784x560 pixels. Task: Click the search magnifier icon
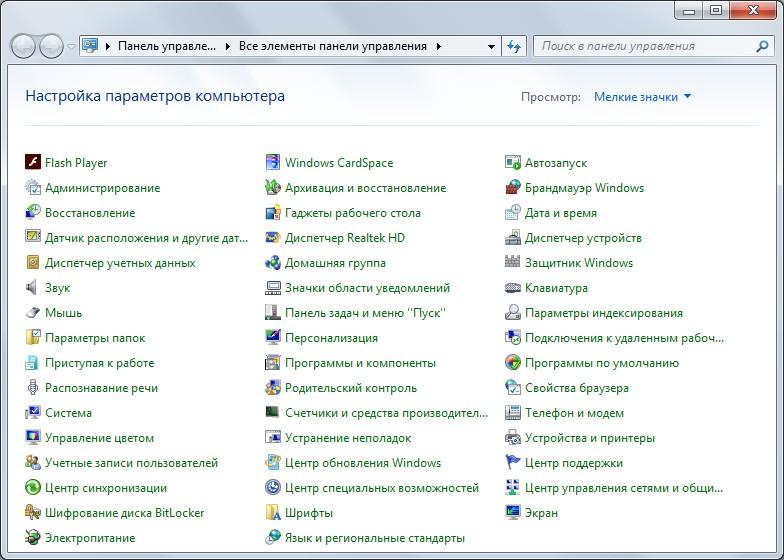tap(762, 46)
